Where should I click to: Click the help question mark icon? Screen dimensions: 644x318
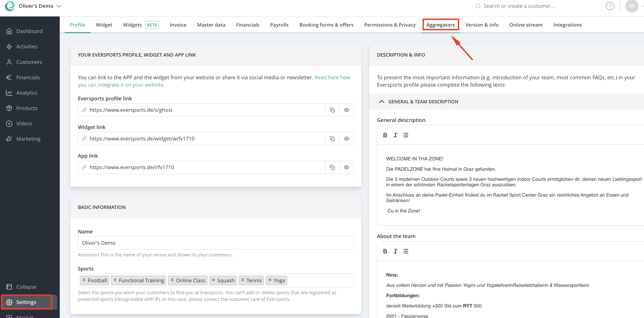(610, 6)
